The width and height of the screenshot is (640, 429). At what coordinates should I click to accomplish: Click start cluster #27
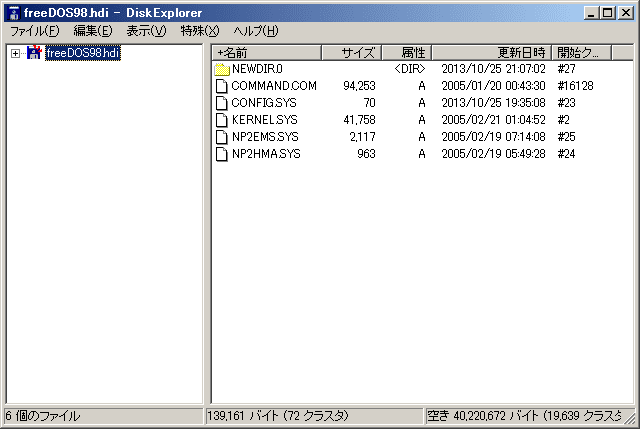point(567,69)
